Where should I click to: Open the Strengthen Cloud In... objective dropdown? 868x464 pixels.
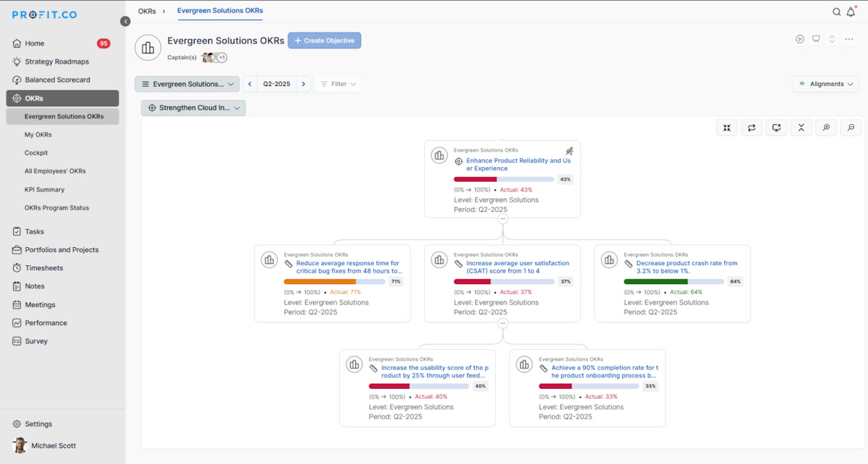[193, 108]
